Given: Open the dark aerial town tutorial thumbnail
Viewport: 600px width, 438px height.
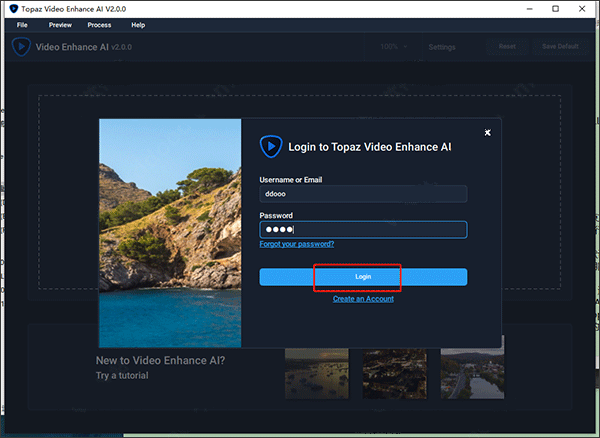Looking at the screenshot, I should 395,373.
